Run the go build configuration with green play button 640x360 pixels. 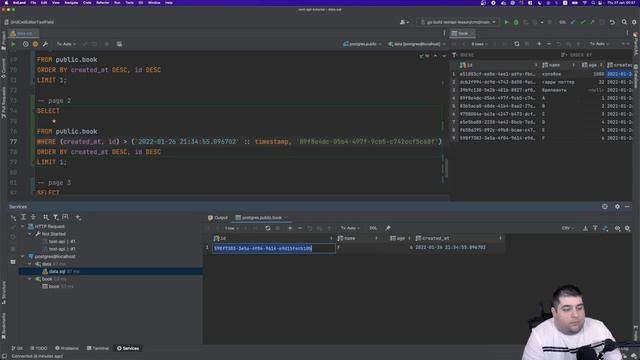pyautogui.click(x=507, y=22)
